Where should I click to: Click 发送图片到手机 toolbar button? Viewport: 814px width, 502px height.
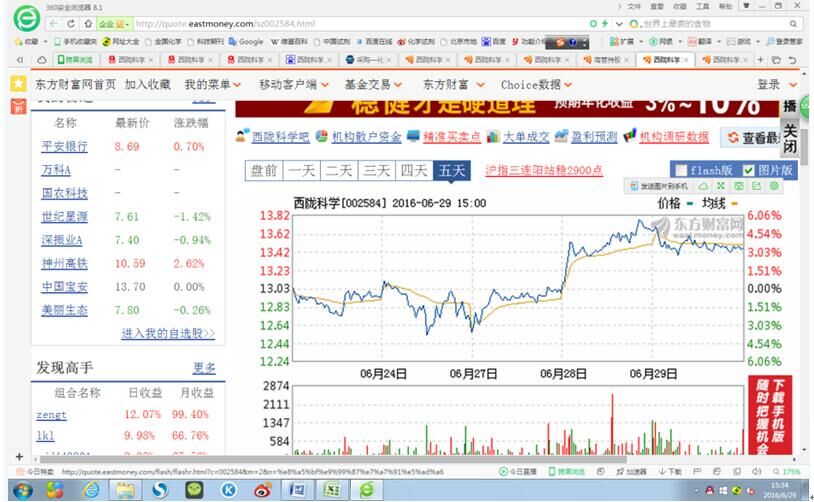point(659,186)
